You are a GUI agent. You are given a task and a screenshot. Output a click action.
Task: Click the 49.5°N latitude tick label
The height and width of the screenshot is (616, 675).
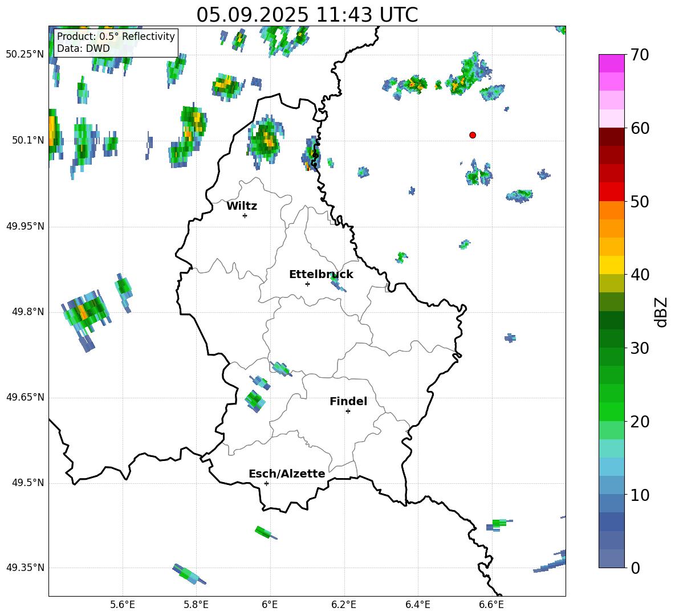(x=25, y=483)
